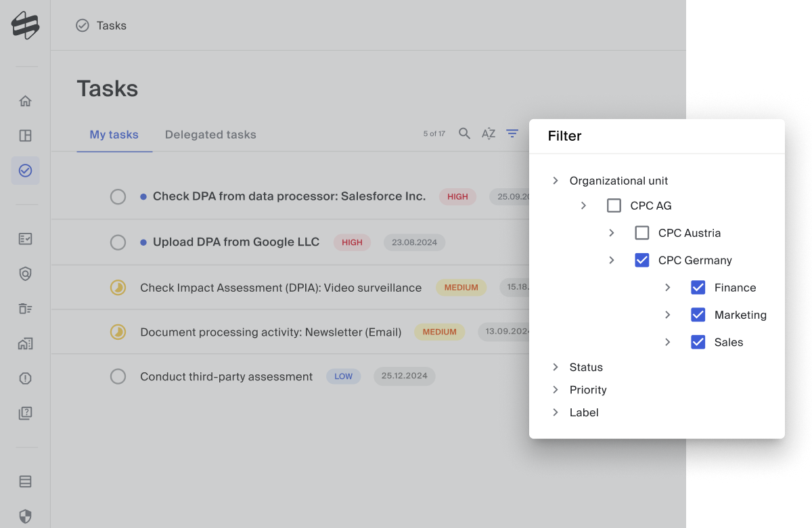Collapse the CPC AG chevron
The image size is (812, 528).
click(x=583, y=205)
